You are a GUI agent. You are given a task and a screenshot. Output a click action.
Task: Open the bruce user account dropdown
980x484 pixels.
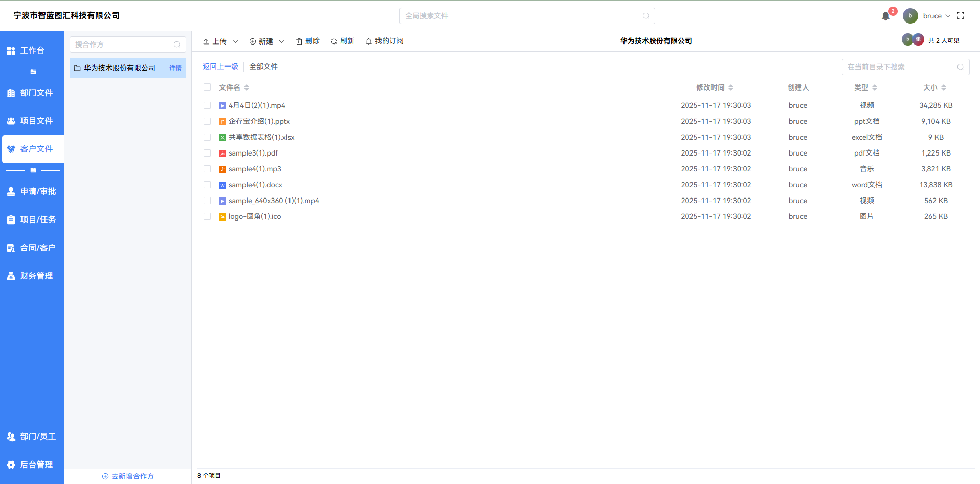pos(936,16)
